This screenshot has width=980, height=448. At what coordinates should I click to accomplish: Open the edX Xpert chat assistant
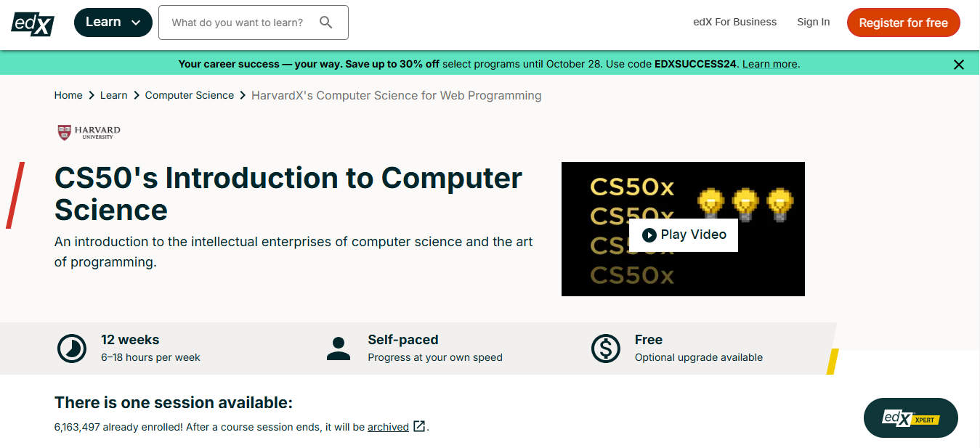coord(910,418)
